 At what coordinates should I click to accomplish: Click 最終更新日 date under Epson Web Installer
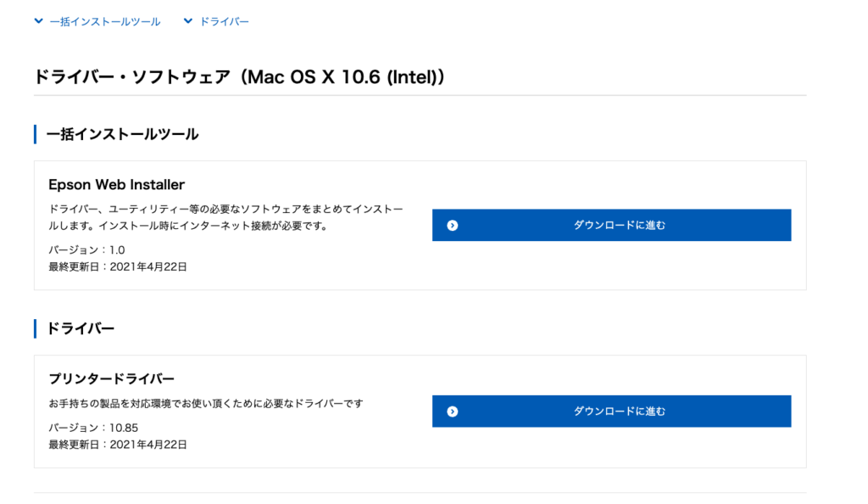[x=118, y=266]
